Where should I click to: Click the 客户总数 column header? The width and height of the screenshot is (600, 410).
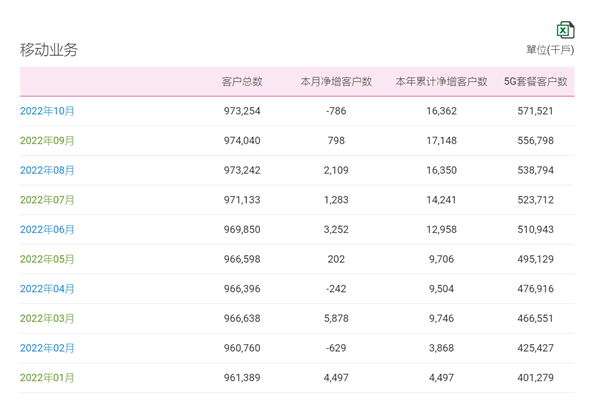point(242,82)
